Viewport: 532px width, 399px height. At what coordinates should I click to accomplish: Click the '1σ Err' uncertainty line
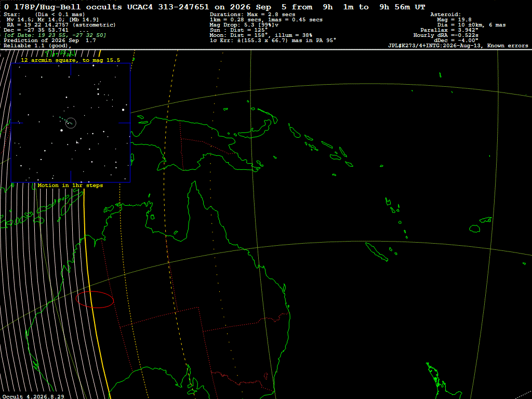coord(273,41)
